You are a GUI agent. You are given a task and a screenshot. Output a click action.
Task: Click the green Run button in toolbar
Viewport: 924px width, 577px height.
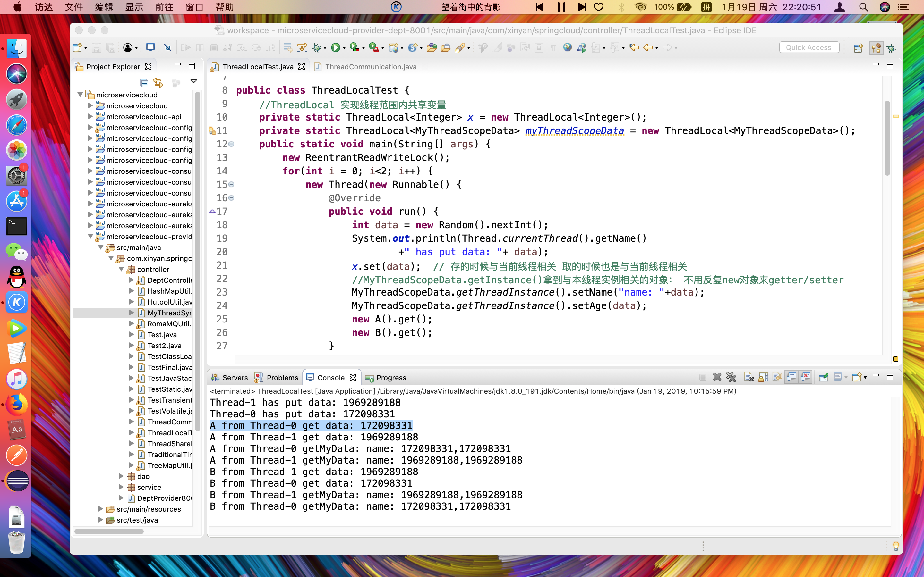(335, 48)
